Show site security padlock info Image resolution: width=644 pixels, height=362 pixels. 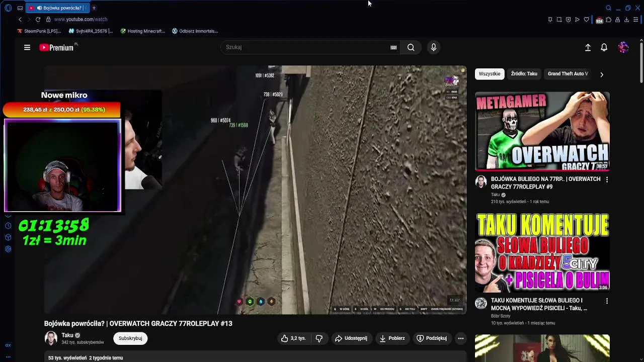point(48,19)
